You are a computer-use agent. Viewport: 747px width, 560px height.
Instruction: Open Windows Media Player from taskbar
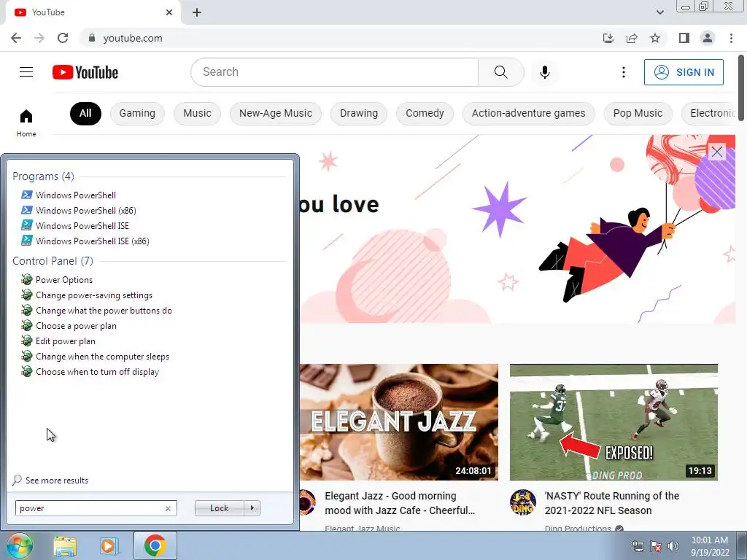(109, 546)
